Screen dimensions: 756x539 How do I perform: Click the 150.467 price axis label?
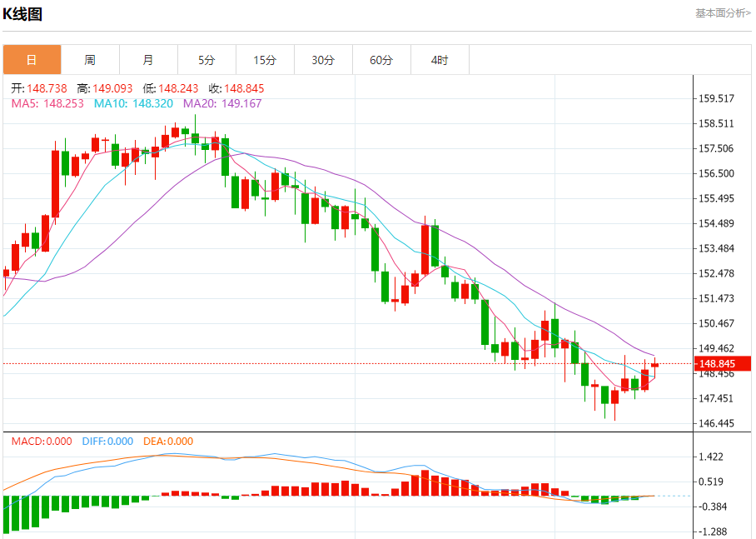pos(717,323)
